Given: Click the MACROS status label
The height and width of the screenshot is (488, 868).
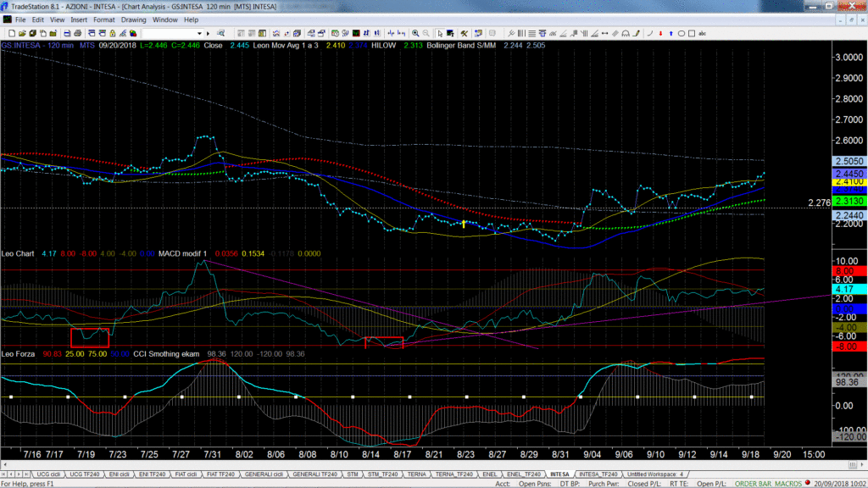Looking at the screenshot, I should click(x=787, y=484).
